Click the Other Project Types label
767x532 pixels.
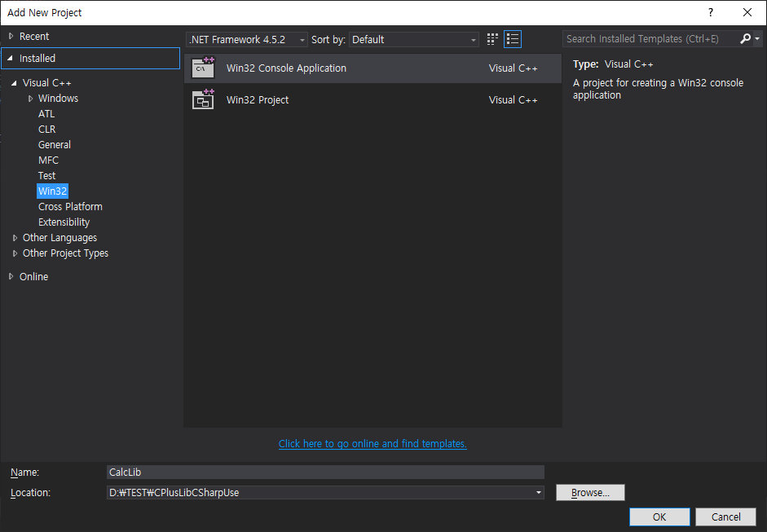point(65,253)
